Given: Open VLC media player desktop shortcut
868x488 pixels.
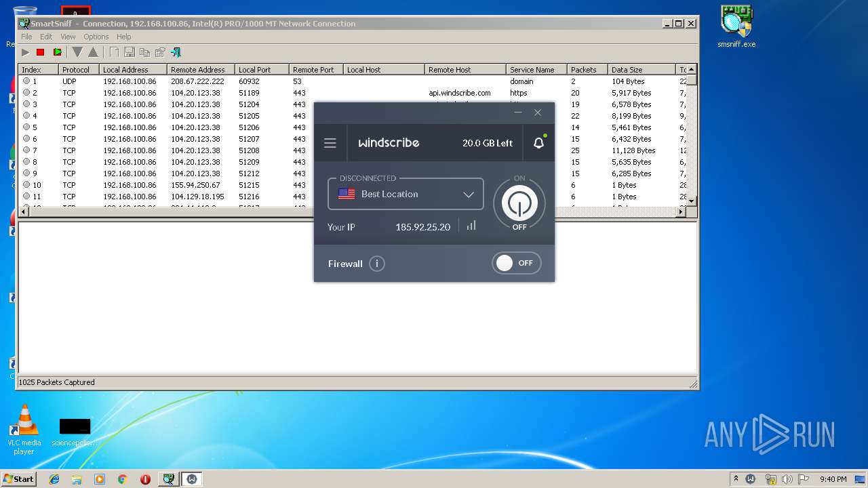Looking at the screenshot, I should tap(24, 429).
